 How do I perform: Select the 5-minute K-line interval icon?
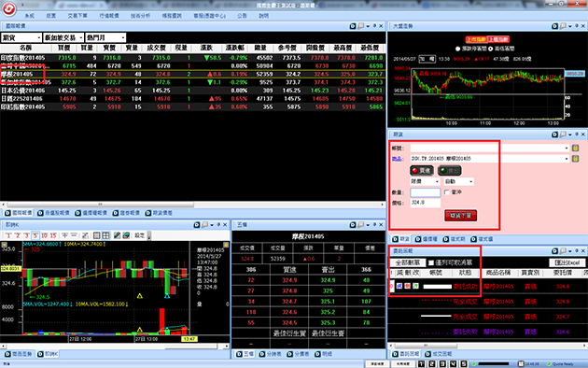pyautogui.click(x=35, y=235)
